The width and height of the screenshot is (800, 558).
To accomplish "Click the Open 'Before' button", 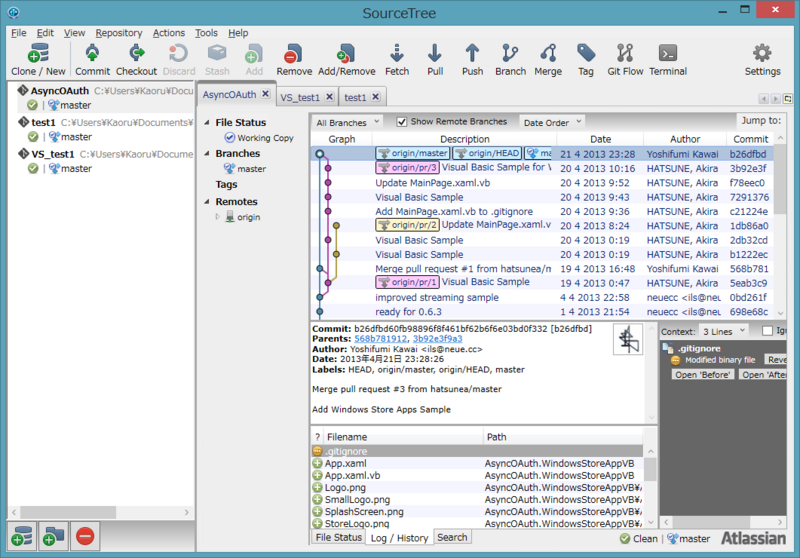I will pos(703,374).
